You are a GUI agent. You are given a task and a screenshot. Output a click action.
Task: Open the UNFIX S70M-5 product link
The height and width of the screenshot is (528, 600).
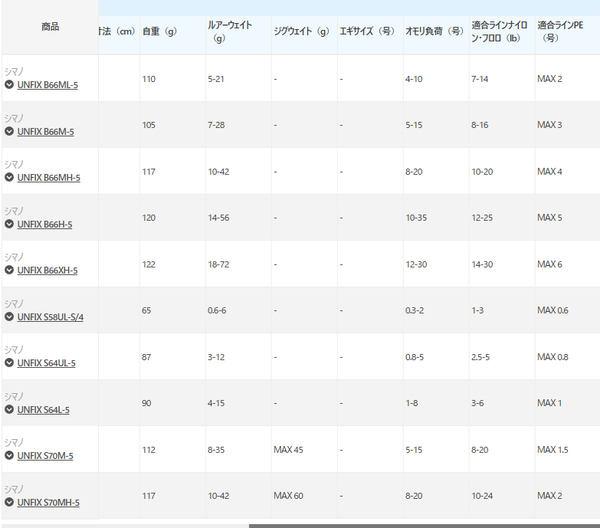tap(45, 456)
